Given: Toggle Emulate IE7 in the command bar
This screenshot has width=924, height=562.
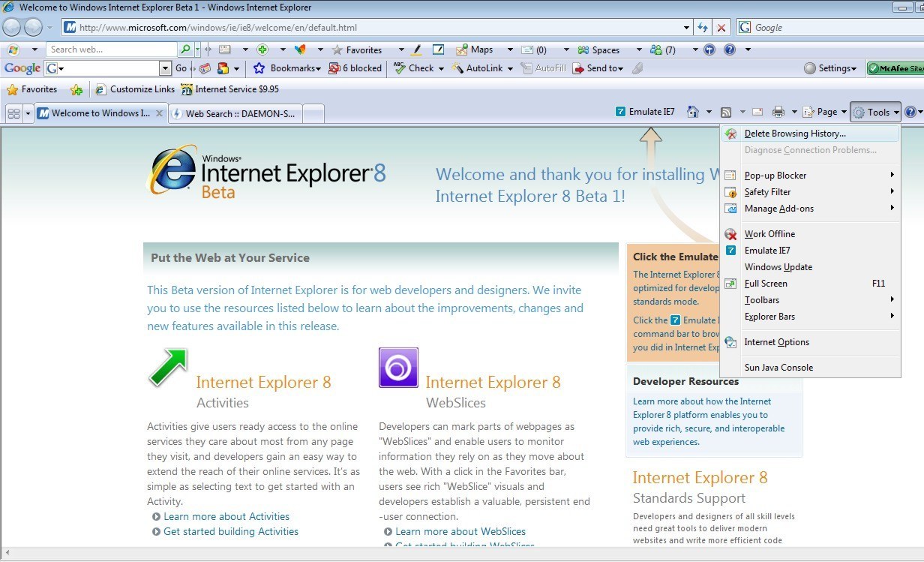Looking at the screenshot, I should [645, 112].
